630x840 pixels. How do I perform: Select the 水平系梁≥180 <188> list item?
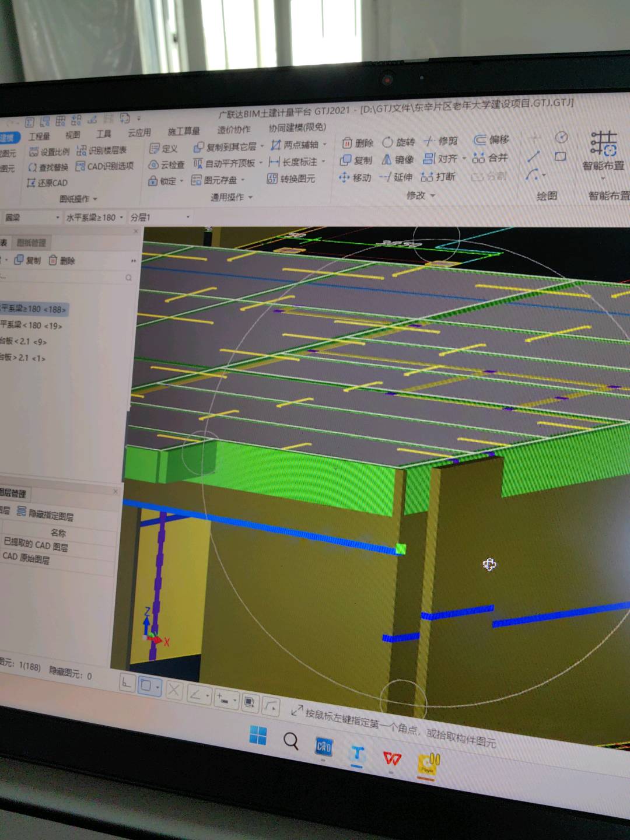coord(34,309)
